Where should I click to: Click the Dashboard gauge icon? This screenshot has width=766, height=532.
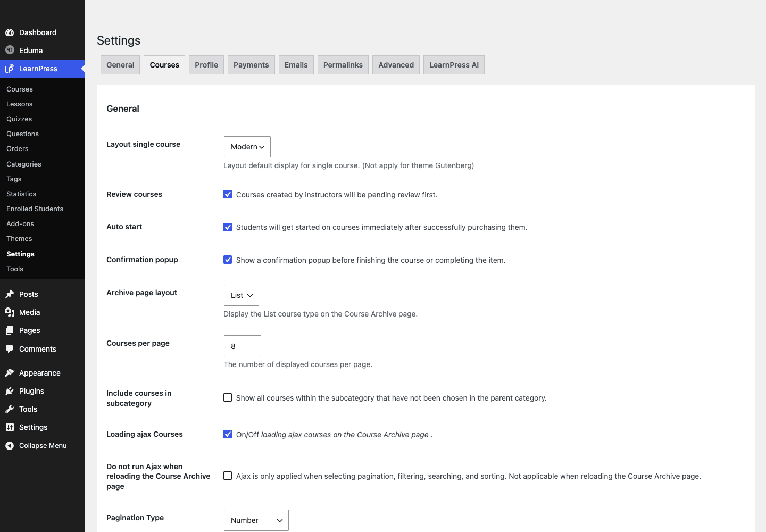coord(10,32)
